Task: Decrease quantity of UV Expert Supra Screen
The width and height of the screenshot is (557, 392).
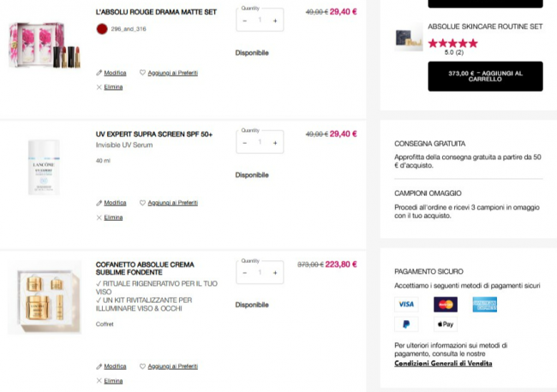Action: point(244,143)
